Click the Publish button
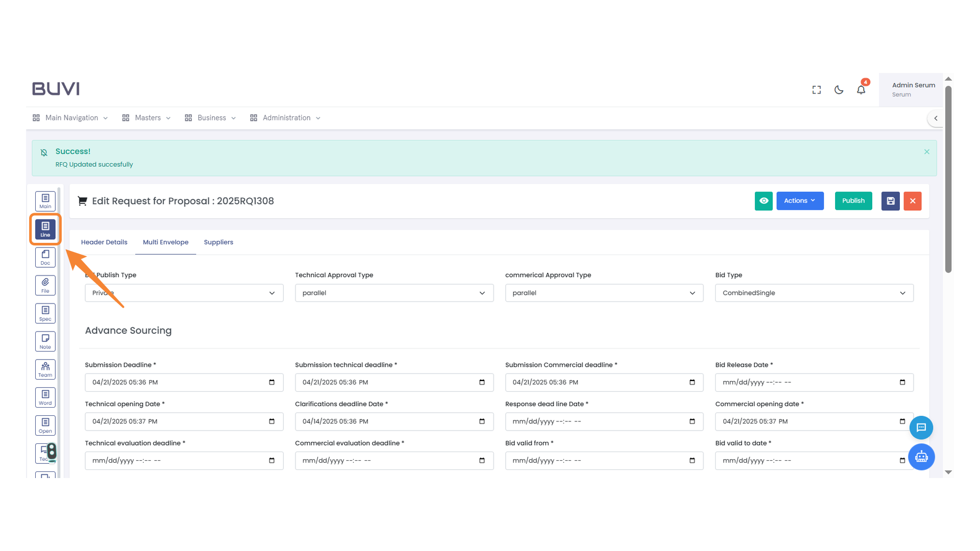980x551 pixels. [853, 201]
